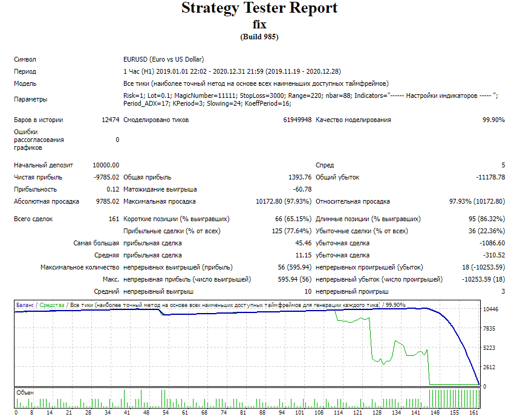Click the initial deposit value '10000.00'
Image resolution: width=514 pixels, height=420 pixels.
(x=106, y=165)
